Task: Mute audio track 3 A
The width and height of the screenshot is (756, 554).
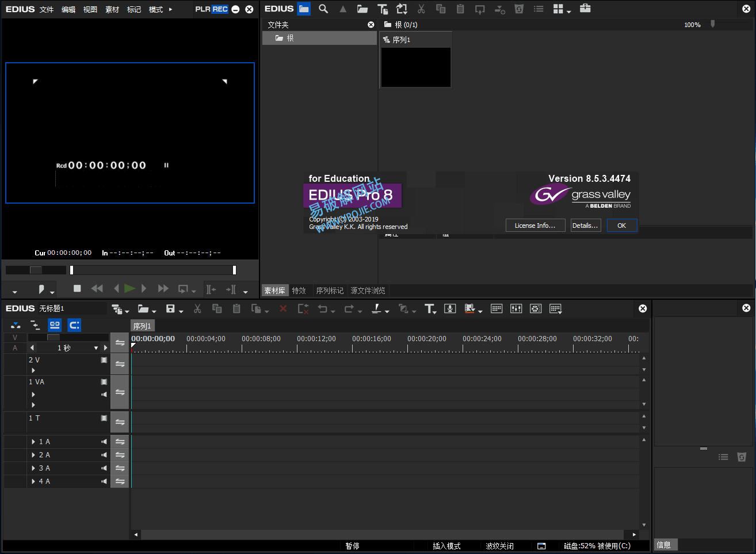Action: tap(104, 468)
